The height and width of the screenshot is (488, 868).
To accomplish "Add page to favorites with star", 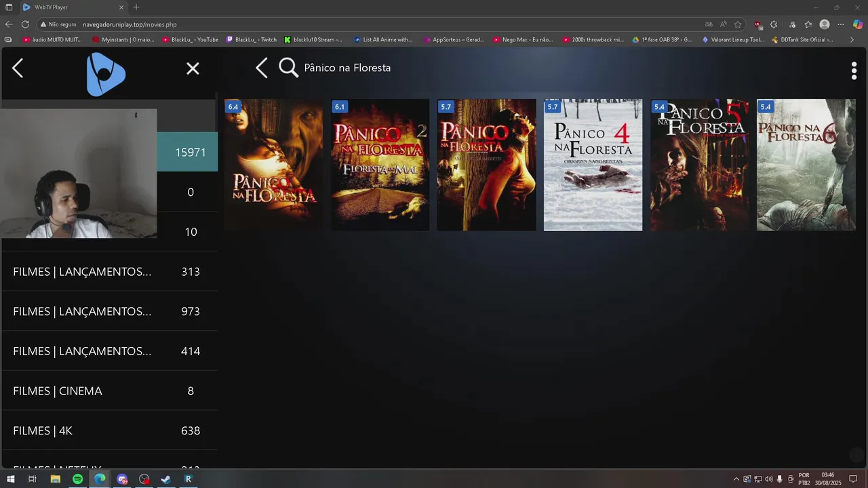I will [738, 24].
